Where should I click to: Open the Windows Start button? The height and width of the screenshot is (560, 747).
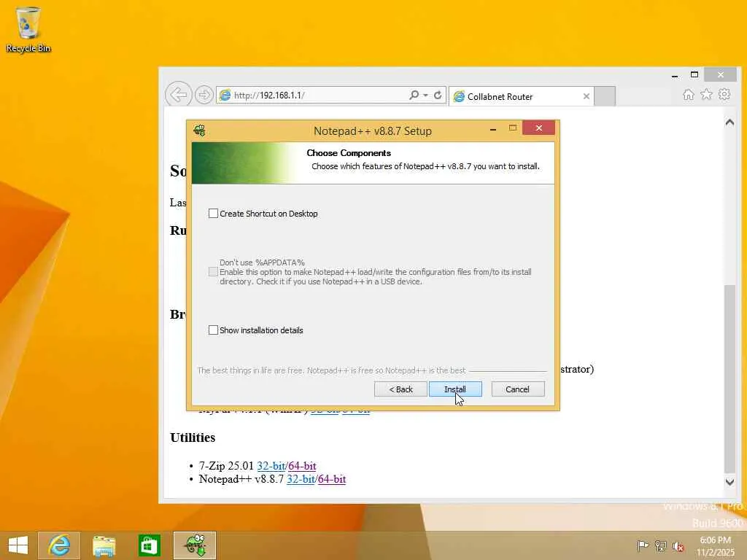click(x=18, y=545)
